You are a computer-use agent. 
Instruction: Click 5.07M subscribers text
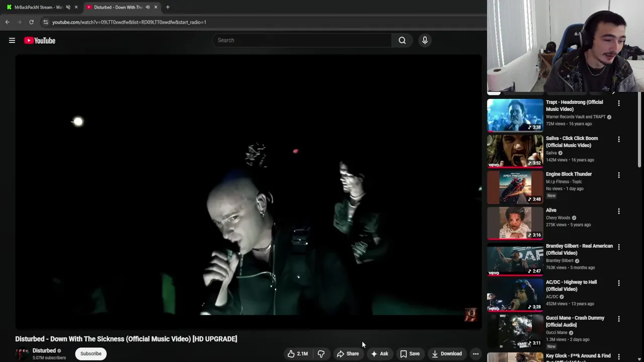49,357
